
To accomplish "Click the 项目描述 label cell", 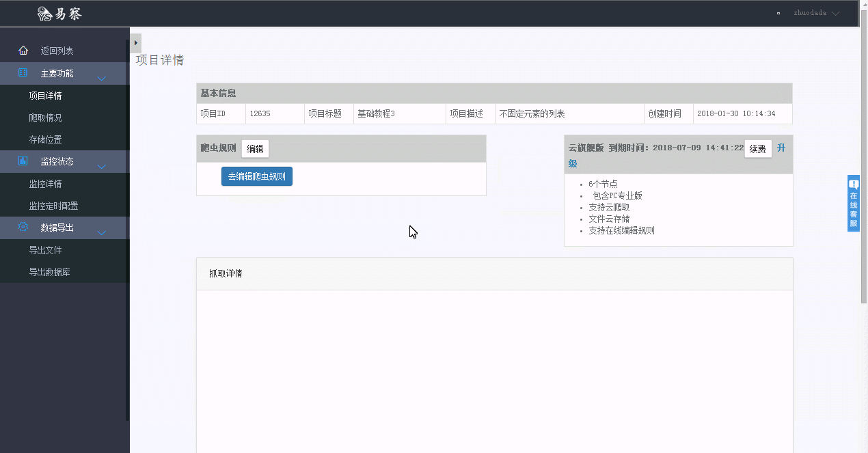I will point(470,113).
